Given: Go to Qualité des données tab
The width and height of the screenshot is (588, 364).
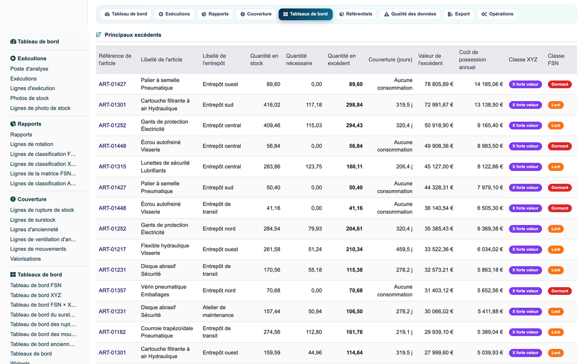Looking at the screenshot, I should [x=410, y=14].
